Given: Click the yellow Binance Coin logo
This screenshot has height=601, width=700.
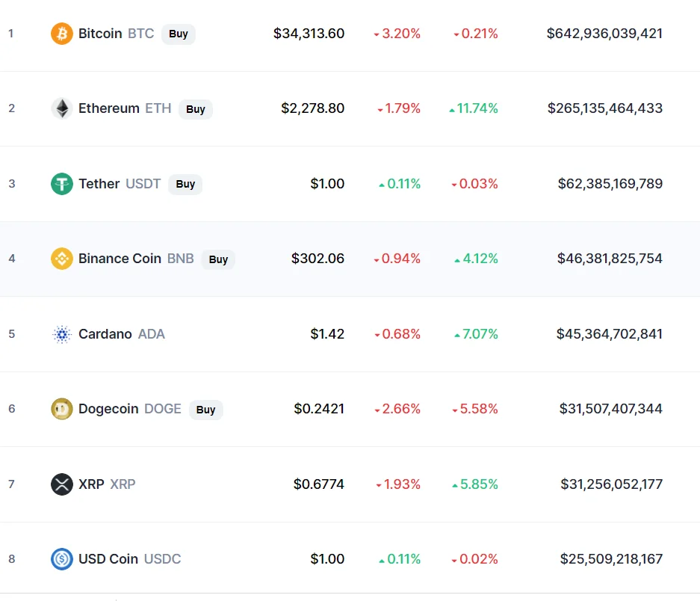Looking at the screenshot, I should tap(61, 259).
